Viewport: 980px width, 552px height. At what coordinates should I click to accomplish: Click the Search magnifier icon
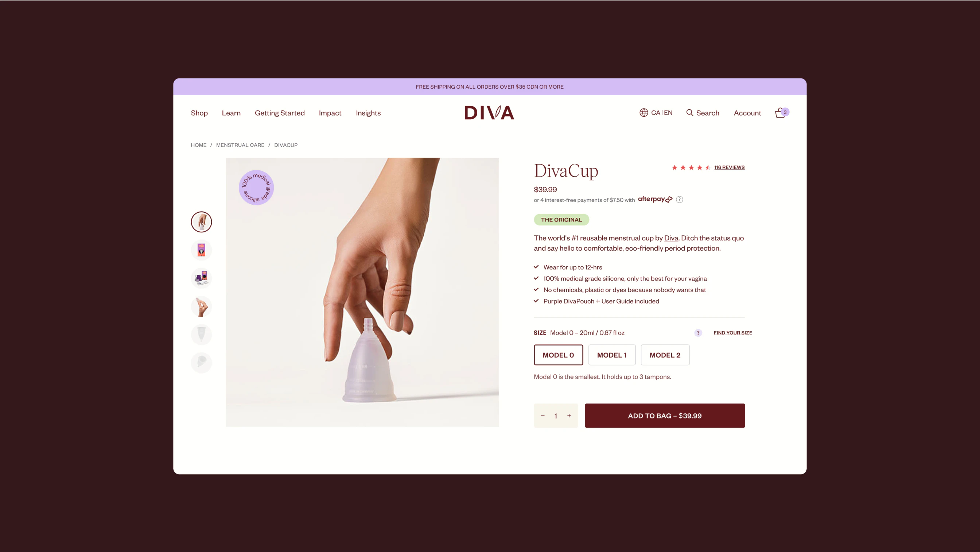tap(689, 113)
